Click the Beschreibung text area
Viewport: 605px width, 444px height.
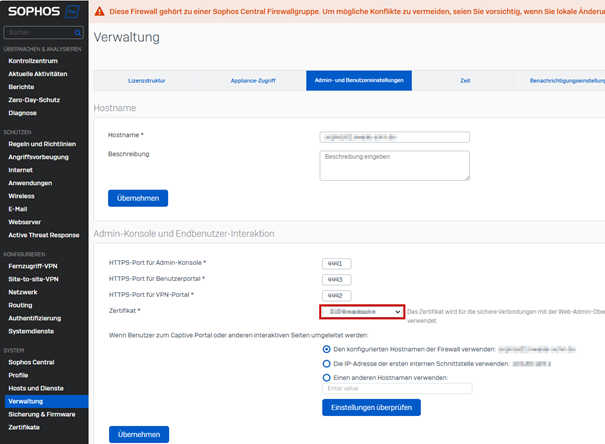pos(394,165)
